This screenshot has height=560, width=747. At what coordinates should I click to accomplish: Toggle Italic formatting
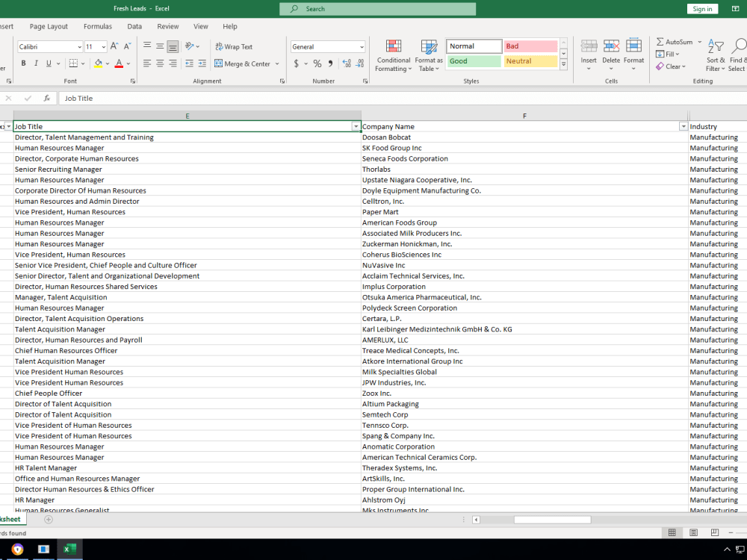[36, 63]
